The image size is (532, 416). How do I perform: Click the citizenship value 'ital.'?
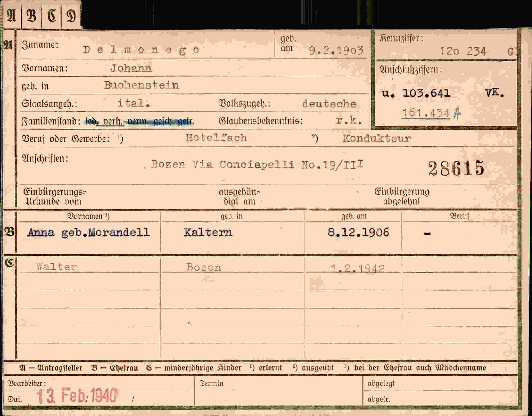tap(134, 103)
